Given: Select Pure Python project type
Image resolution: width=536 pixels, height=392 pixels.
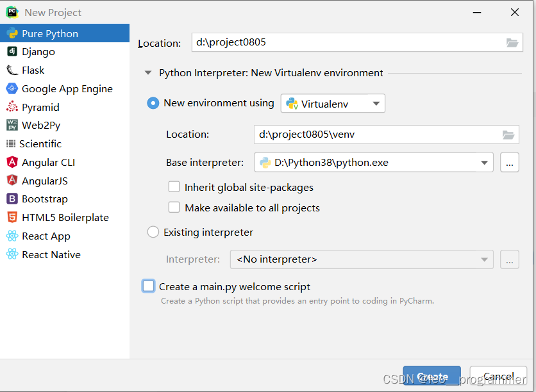Looking at the screenshot, I should pyautogui.click(x=65, y=33).
